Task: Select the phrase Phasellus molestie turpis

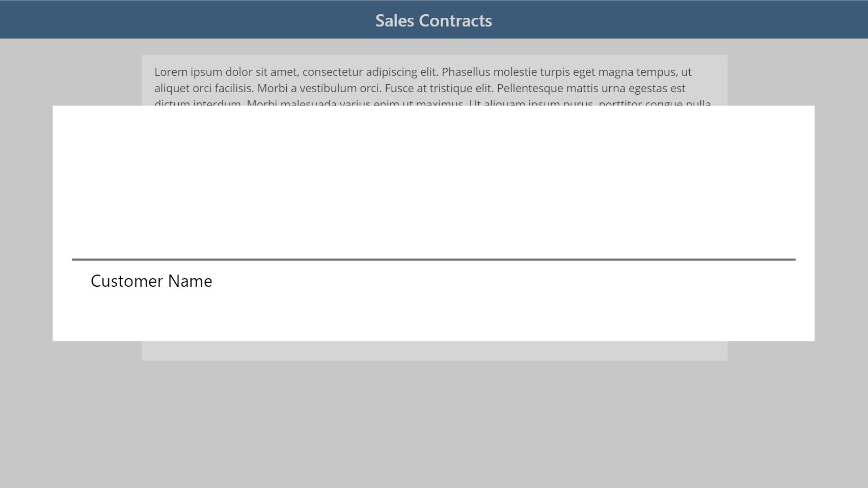Action: [504, 72]
